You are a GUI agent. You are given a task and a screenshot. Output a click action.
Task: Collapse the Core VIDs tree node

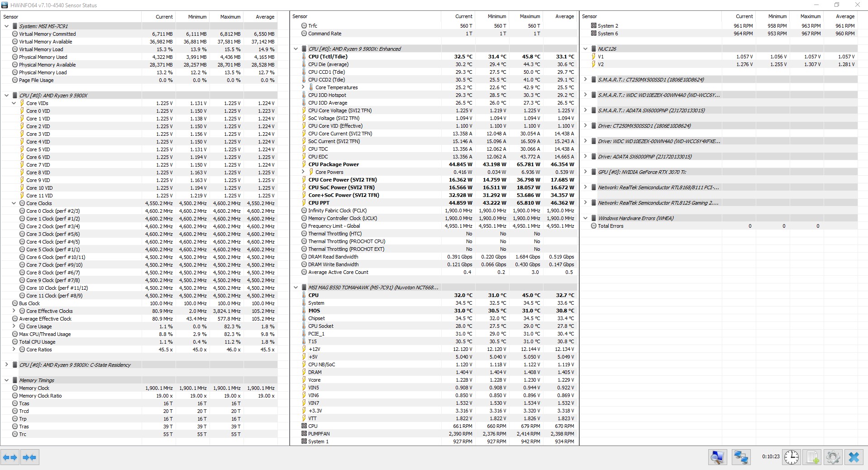coord(14,103)
